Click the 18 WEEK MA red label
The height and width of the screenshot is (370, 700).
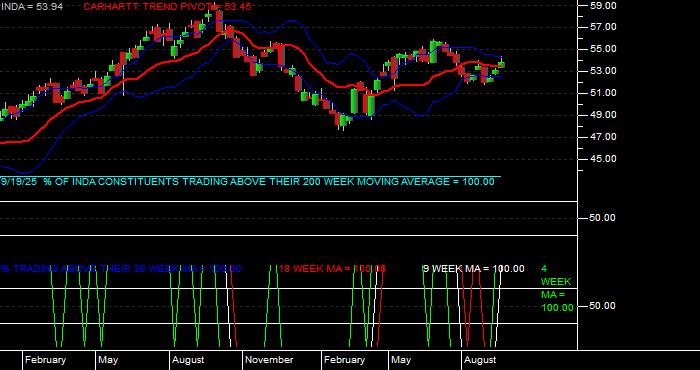(x=332, y=269)
